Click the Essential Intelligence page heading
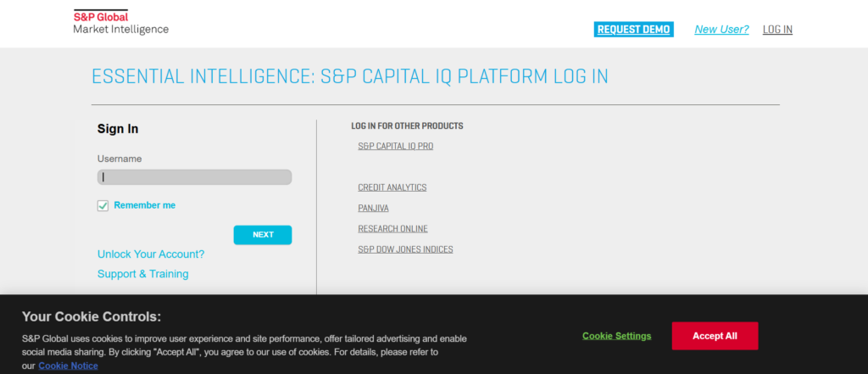This screenshot has height=374, width=868. 349,76
